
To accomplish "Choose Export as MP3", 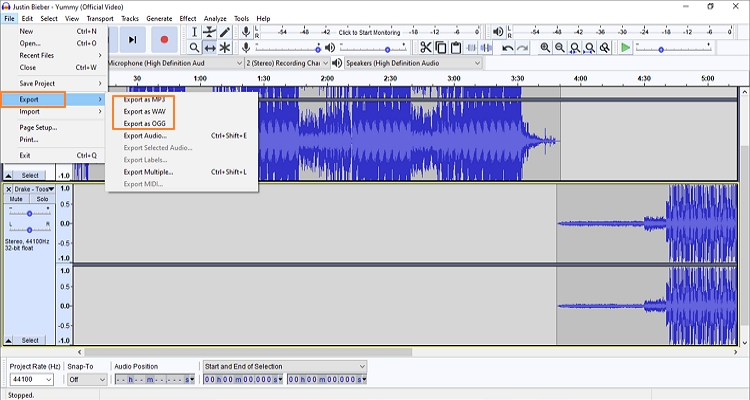I will [x=144, y=100].
